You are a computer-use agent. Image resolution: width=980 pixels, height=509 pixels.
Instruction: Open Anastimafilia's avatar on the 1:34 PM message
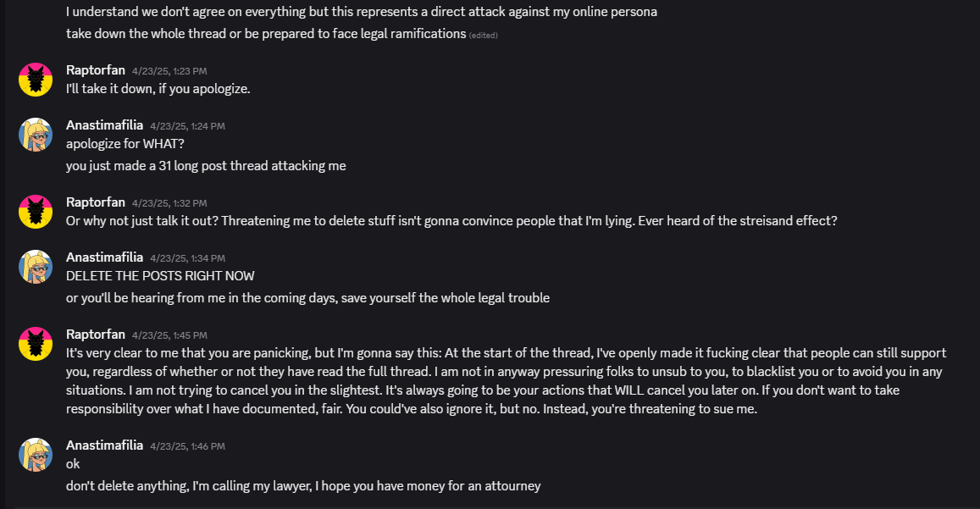[36, 267]
